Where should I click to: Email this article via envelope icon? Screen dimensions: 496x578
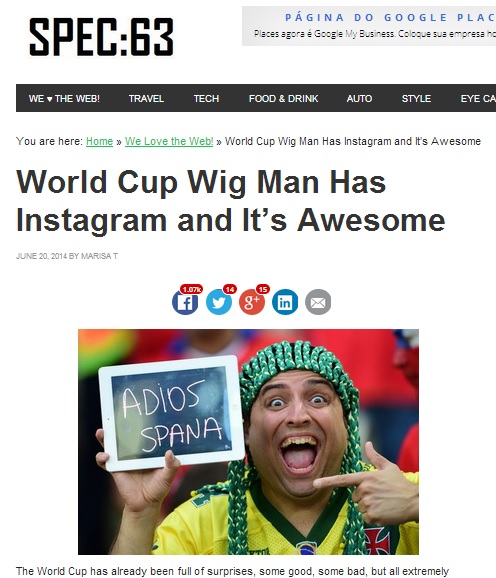318,302
